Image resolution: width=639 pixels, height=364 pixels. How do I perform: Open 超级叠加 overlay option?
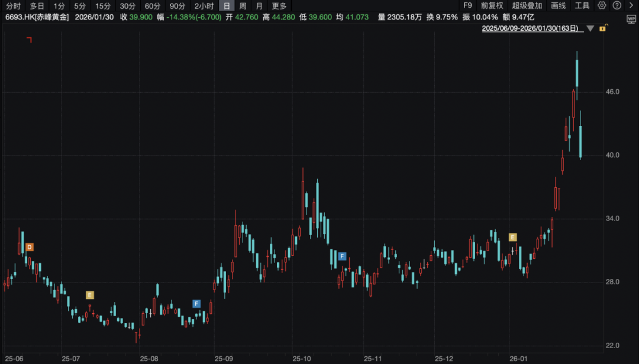click(x=527, y=6)
